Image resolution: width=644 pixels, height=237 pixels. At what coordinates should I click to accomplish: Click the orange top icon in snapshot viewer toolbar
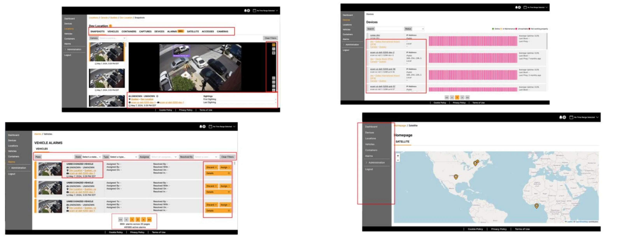(274, 45)
